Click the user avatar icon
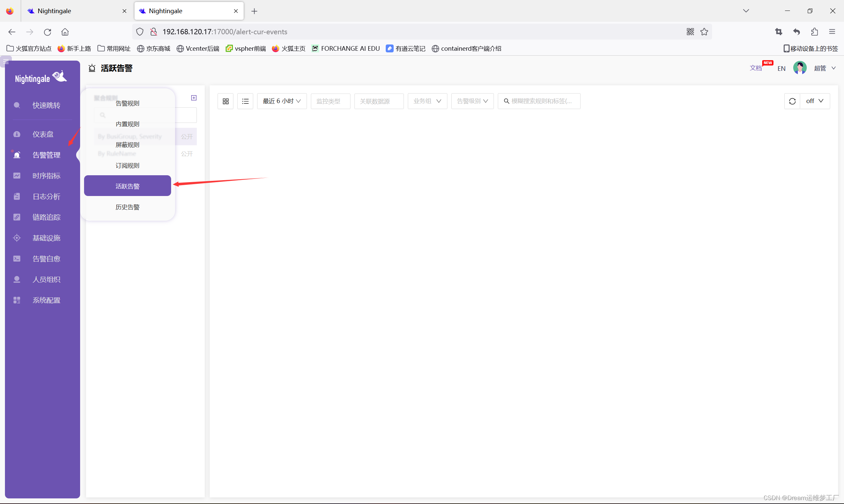 [799, 68]
